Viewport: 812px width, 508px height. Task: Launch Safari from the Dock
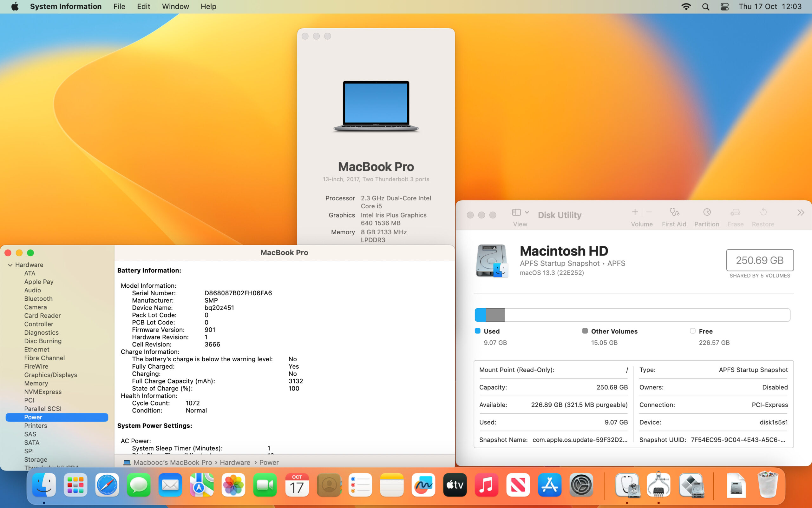pyautogui.click(x=107, y=485)
